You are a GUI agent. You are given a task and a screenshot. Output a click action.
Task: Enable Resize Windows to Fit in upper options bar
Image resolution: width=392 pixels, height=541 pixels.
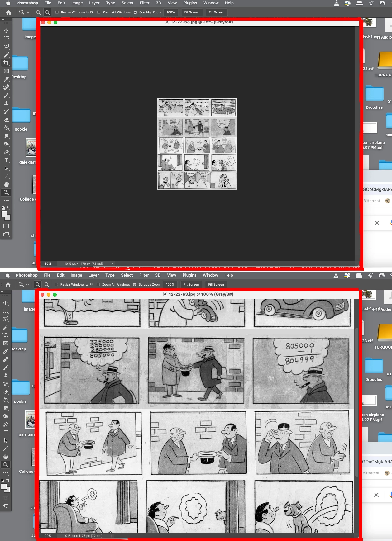pyautogui.click(x=57, y=12)
